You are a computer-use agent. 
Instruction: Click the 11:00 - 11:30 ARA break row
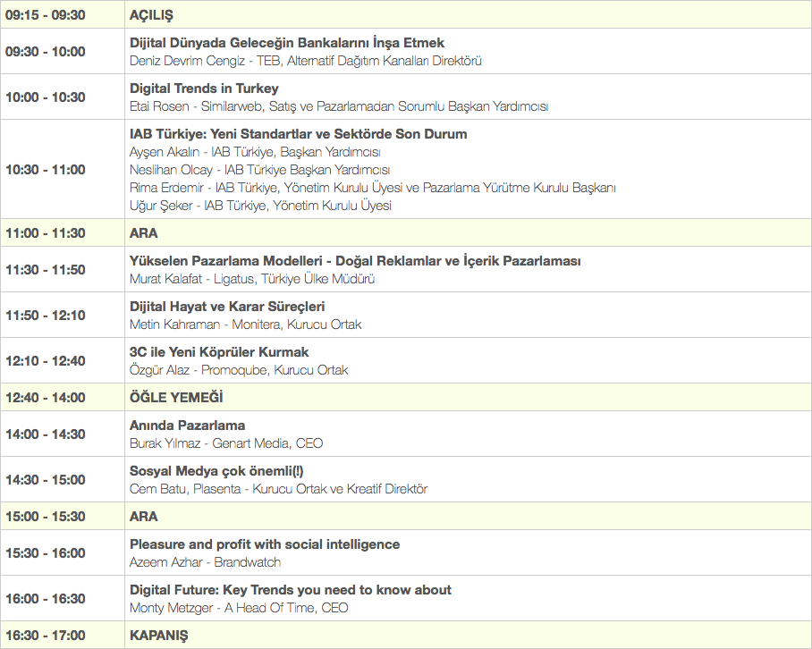coord(143,233)
